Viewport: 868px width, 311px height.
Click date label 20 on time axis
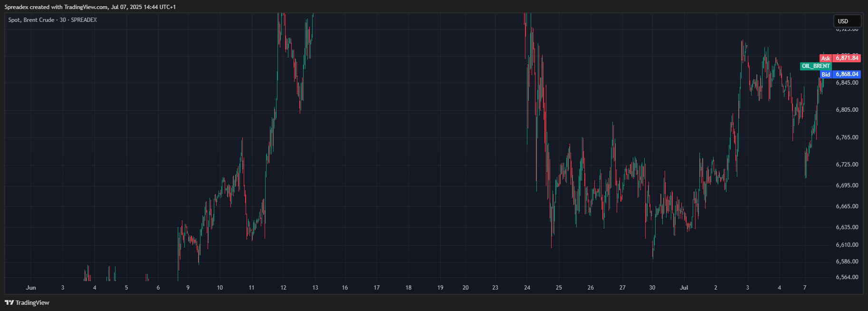pyautogui.click(x=466, y=288)
